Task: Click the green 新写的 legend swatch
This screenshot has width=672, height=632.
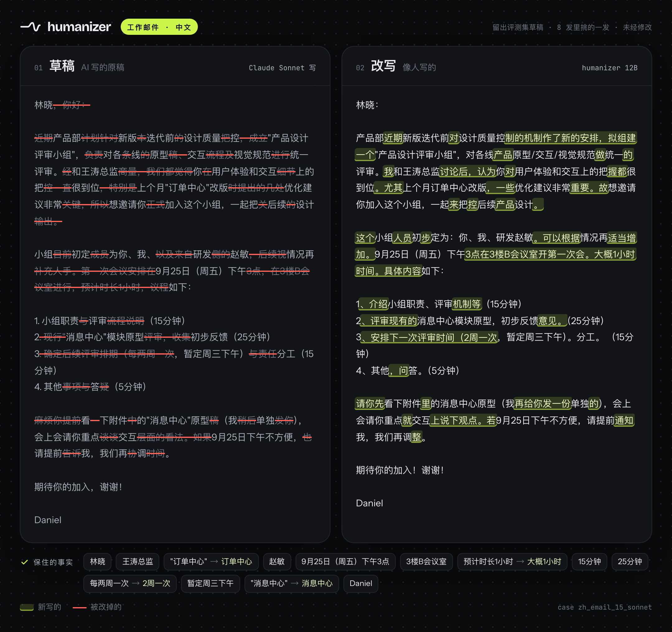Action: click(27, 607)
